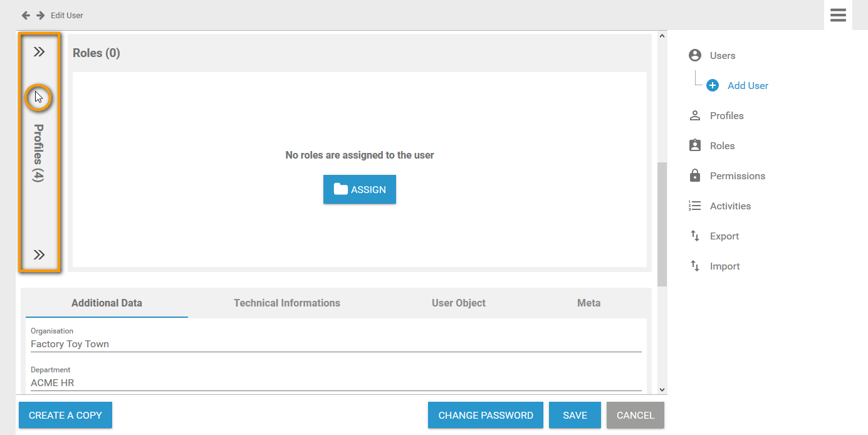Click the Roles (0) heading

click(97, 53)
